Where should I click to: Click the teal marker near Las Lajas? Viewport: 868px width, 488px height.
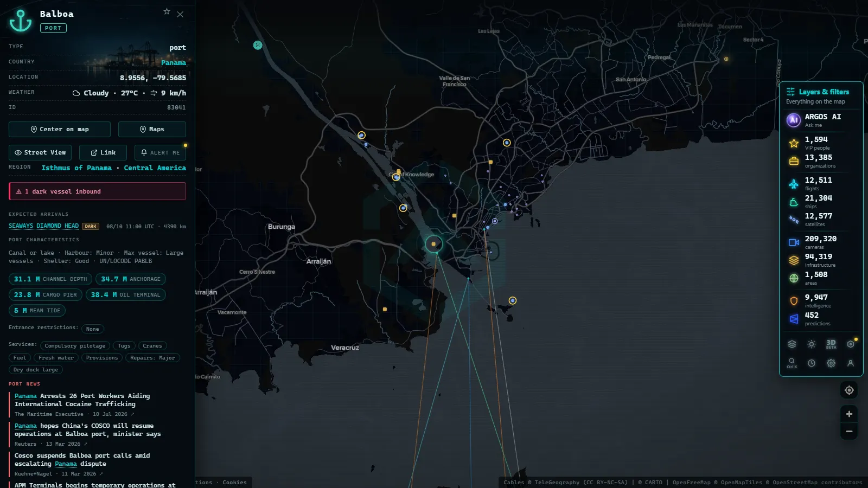point(258,45)
